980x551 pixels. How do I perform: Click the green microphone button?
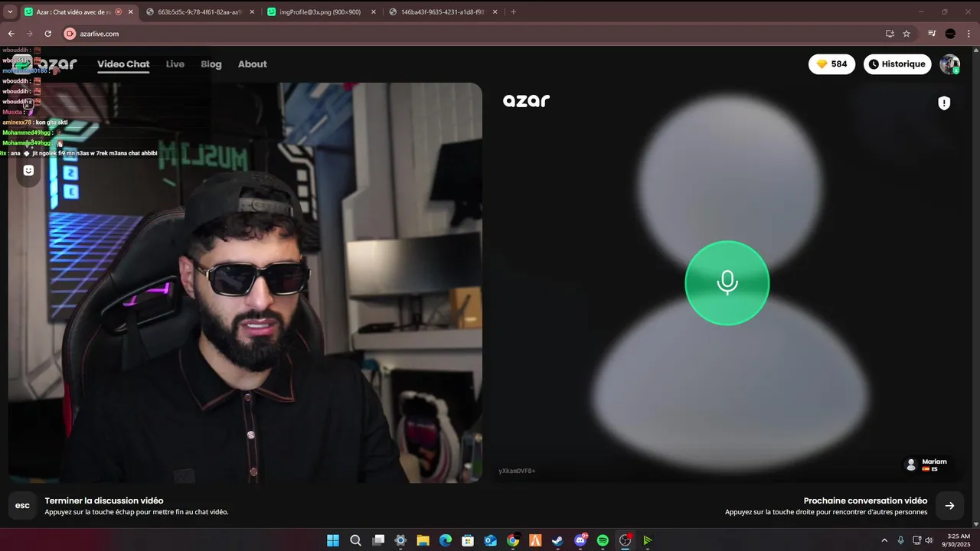click(x=727, y=283)
